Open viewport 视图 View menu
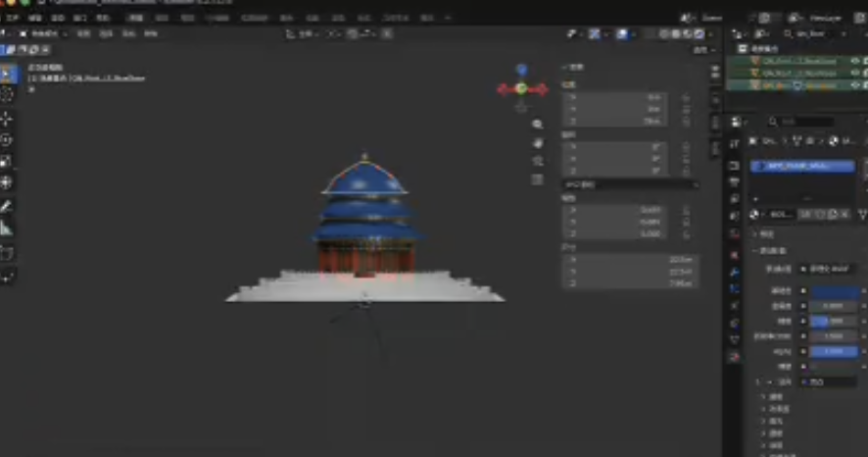The width and height of the screenshot is (868, 457). pos(83,33)
